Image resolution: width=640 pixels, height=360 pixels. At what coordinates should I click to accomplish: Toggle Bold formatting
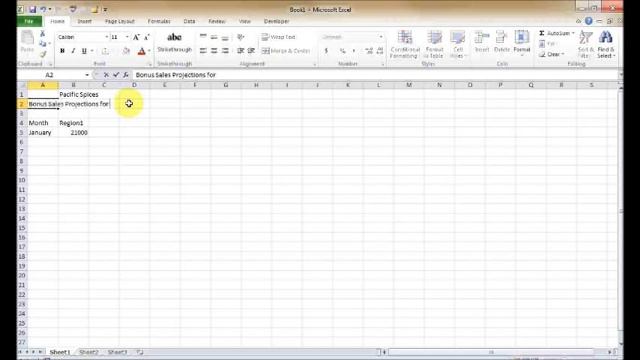tap(62, 51)
